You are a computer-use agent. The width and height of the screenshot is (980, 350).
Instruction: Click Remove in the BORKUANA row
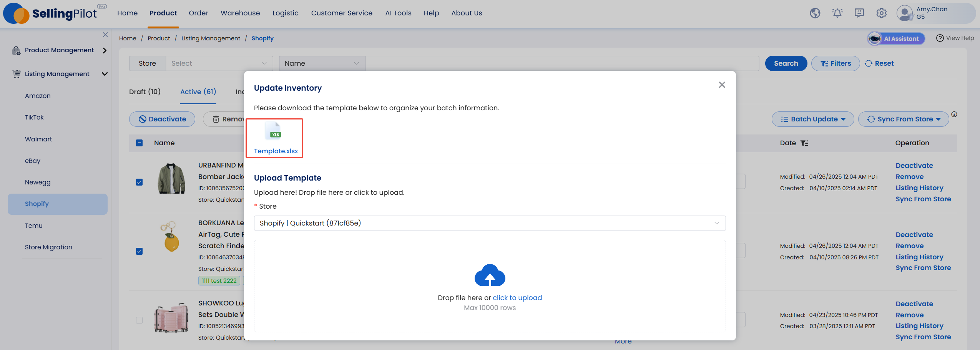point(910,246)
